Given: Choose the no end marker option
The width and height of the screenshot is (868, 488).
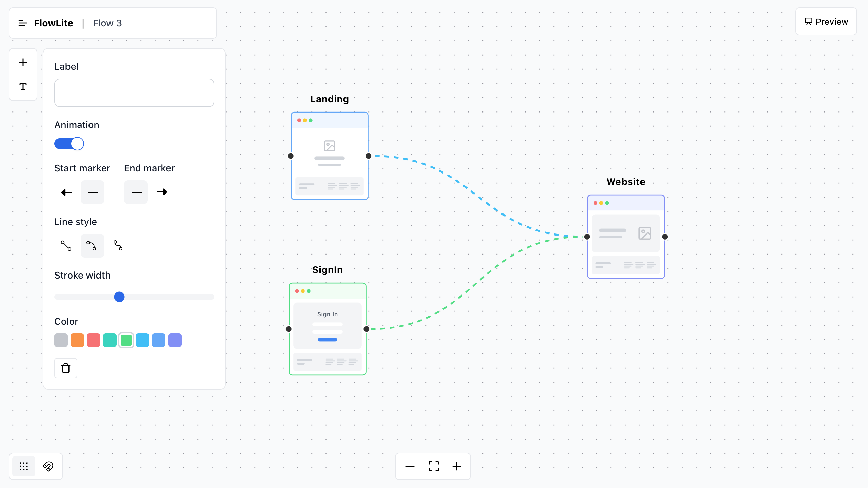Looking at the screenshot, I should coord(136,192).
